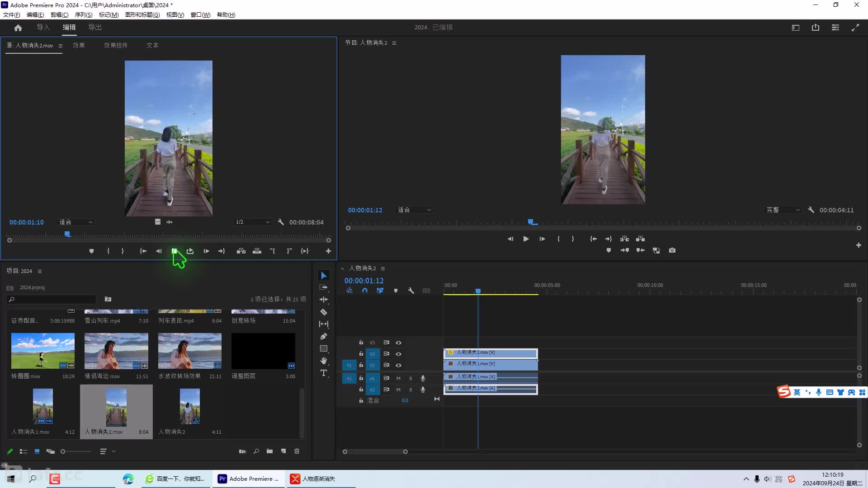Viewport: 868px width, 488px height.
Task: Click New Bin folder icon in Project panel
Action: [270, 451]
